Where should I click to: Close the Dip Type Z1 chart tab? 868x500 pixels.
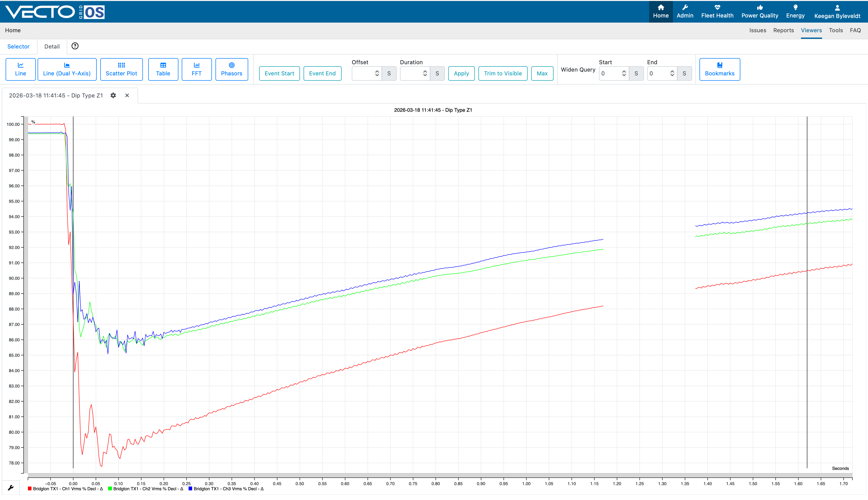[127, 95]
